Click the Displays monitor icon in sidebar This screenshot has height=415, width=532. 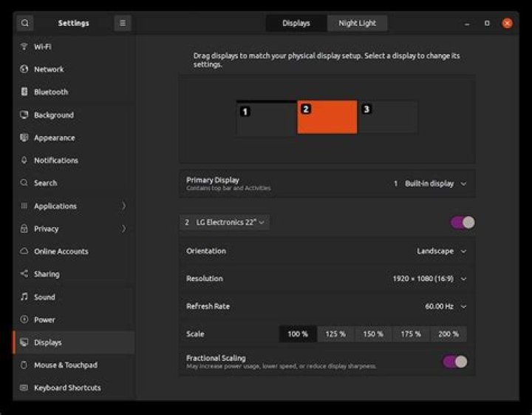(x=24, y=343)
